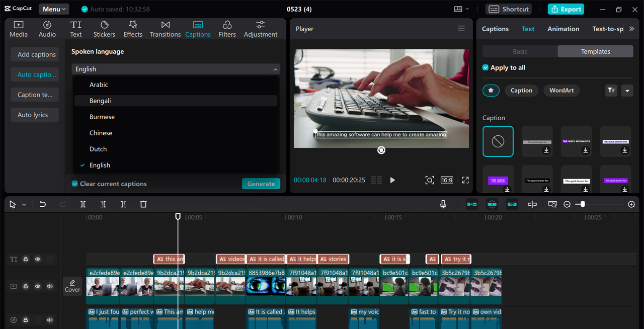Open the Media panel
This screenshot has width=644, height=329.
click(x=19, y=29)
